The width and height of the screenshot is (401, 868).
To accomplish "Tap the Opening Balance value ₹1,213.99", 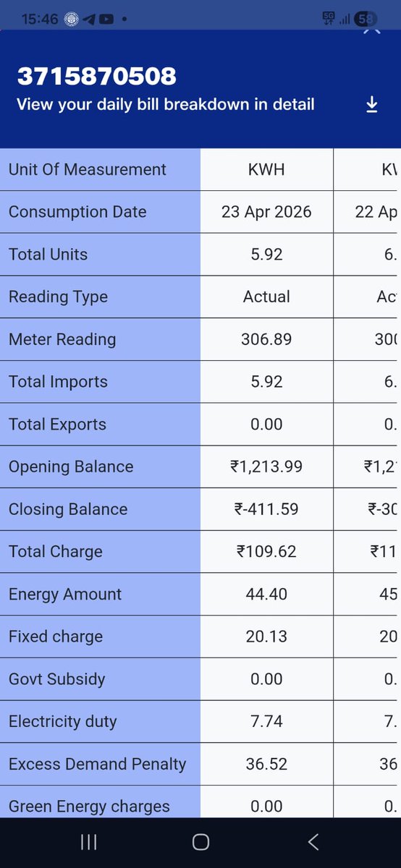I will click(x=266, y=467).
